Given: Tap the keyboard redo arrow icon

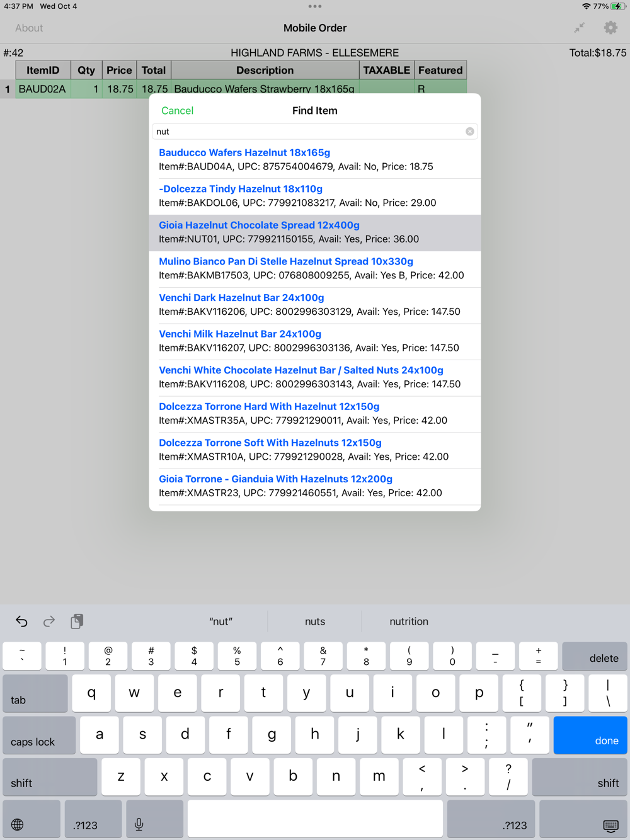Looking at the screenshot, I should (49, 621).
